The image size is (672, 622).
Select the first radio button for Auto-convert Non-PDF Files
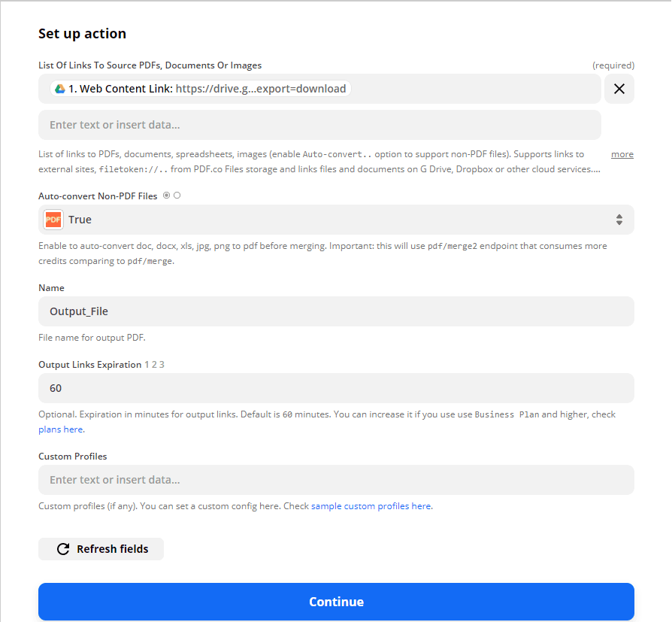pyautogui.click(x=167, y=195)
